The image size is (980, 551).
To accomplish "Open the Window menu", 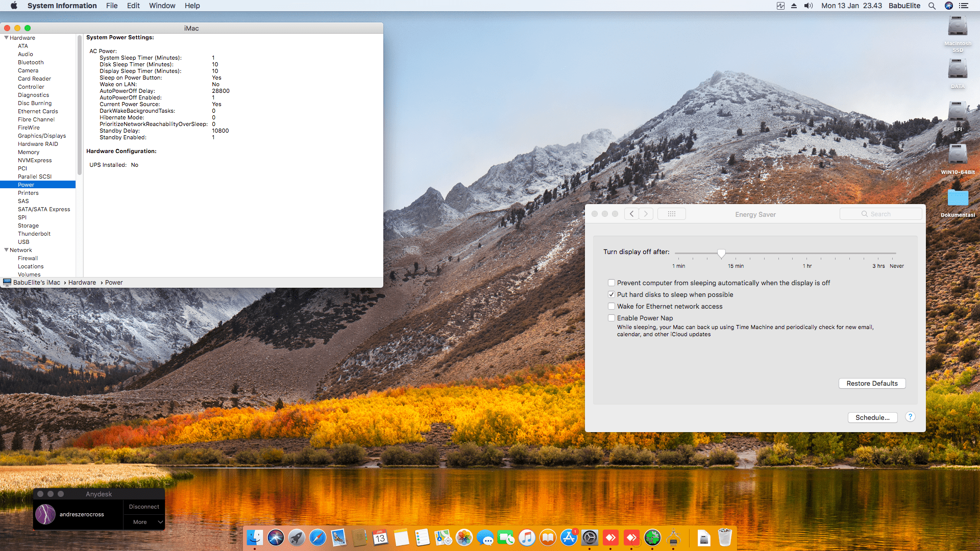I will point(162,6).
